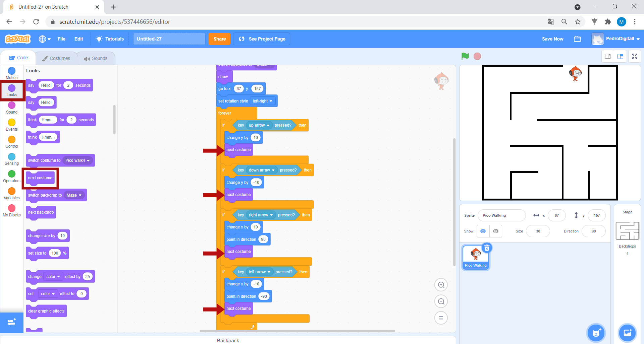
Task: Open My Stuff folder icon
Action: coord(577,39)
